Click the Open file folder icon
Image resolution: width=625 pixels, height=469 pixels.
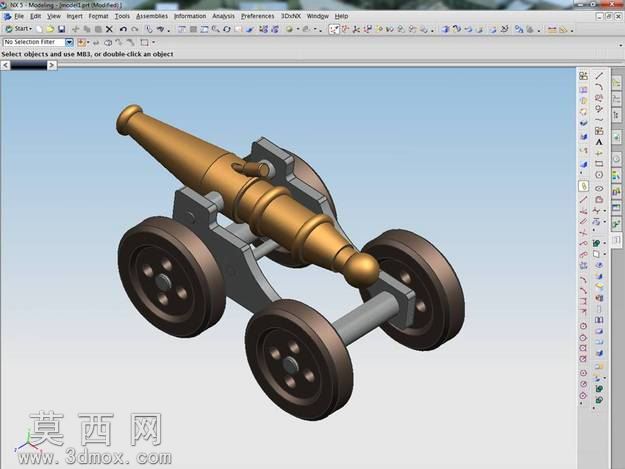tap(50, 29)
